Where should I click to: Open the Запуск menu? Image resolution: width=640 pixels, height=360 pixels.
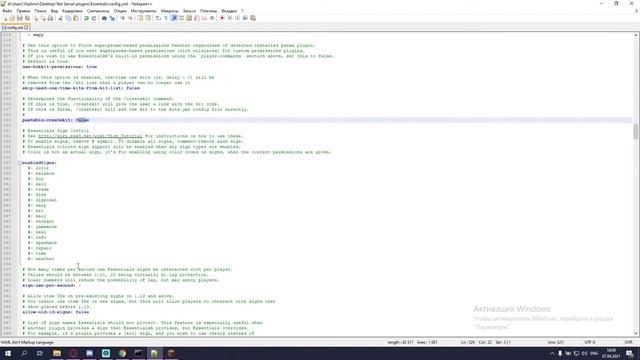[x=189, y=11]
